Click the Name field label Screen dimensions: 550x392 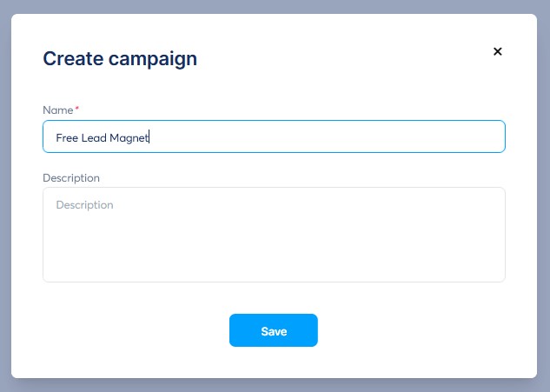tap(57, 110)
